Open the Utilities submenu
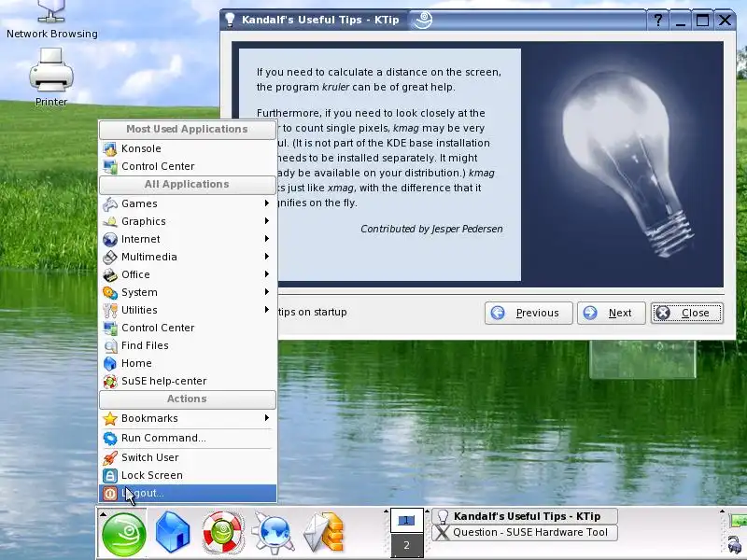747x560 pixels. pos(188,310)
